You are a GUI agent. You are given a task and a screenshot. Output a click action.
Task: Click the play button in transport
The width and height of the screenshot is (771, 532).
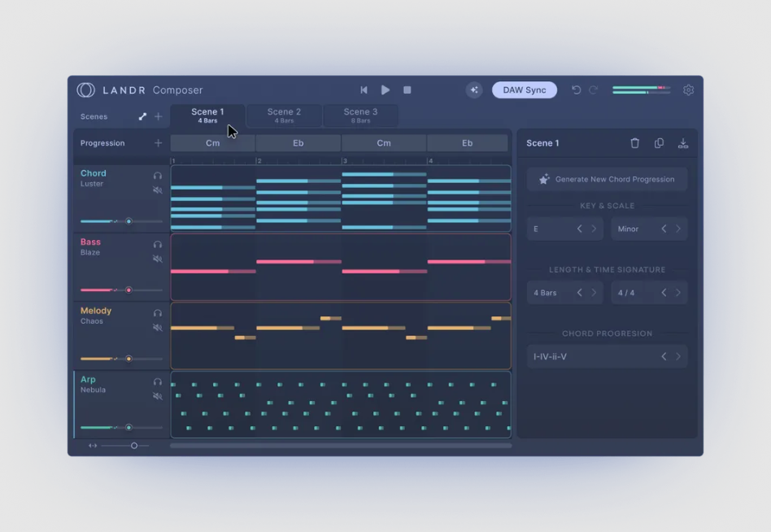[385, 90]
